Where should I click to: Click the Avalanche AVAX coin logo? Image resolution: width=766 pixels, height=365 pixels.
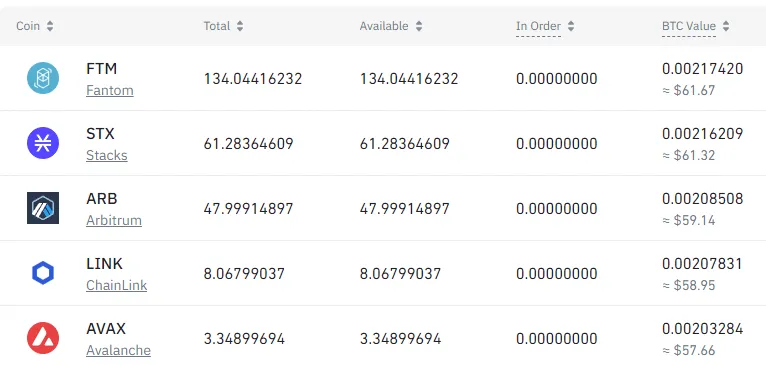[x=43, y=338]
